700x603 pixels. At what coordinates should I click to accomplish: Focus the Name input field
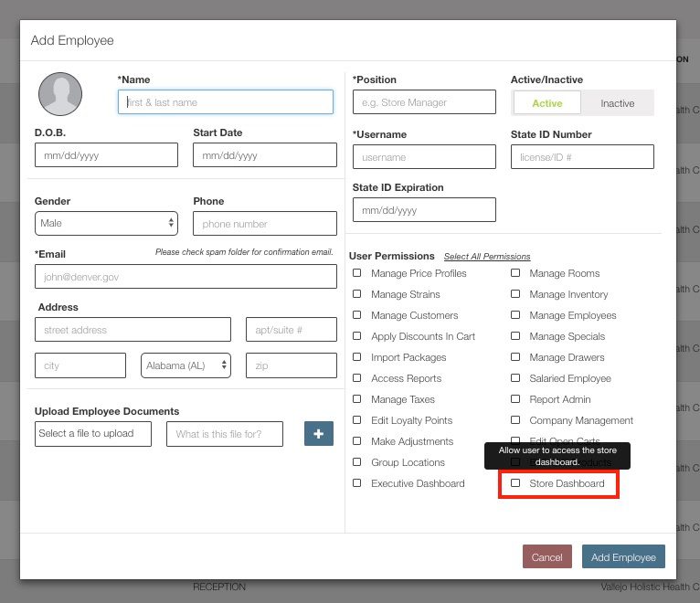(x=225, y=102)
